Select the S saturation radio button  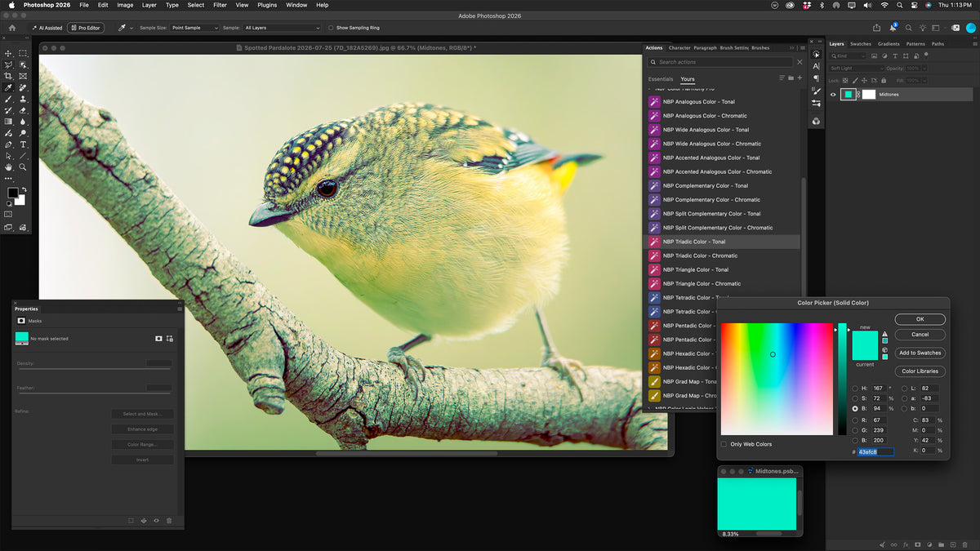(x=855, y=398)
